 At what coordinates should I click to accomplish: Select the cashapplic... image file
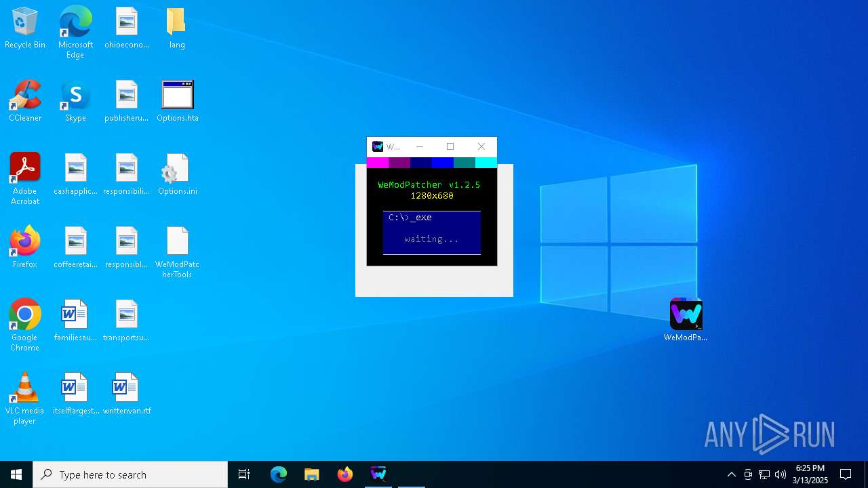(x=75, y=175)
